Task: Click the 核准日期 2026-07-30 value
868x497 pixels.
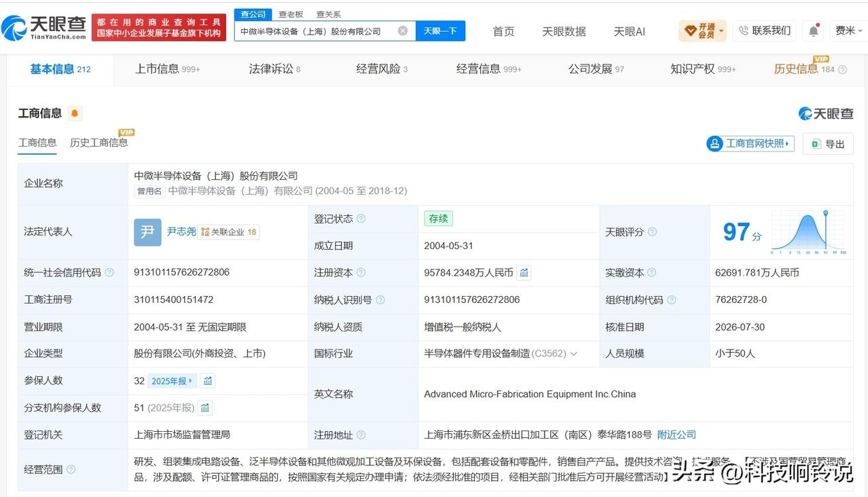Action: 740,327
